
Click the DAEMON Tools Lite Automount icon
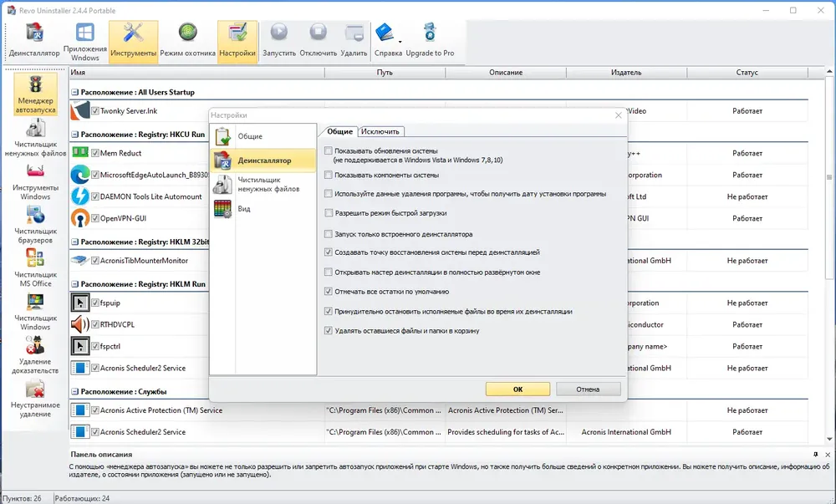click(x=80, y=196)
